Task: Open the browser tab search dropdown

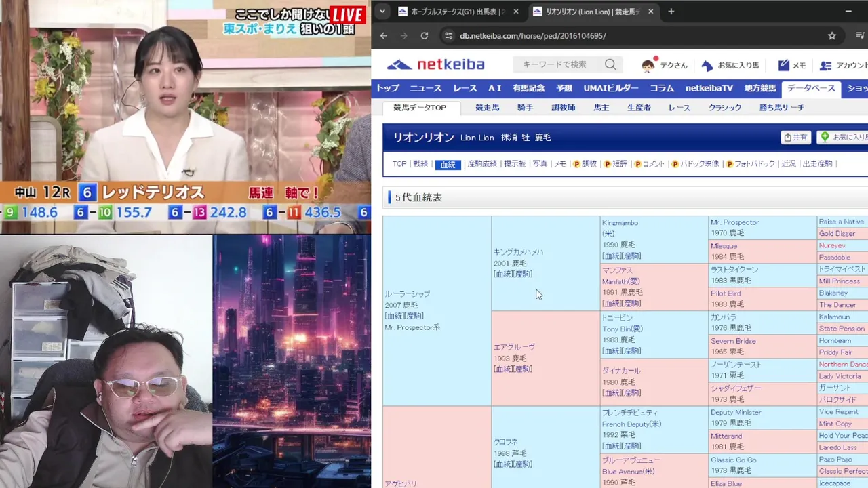Action: click(x=382, y=12)
